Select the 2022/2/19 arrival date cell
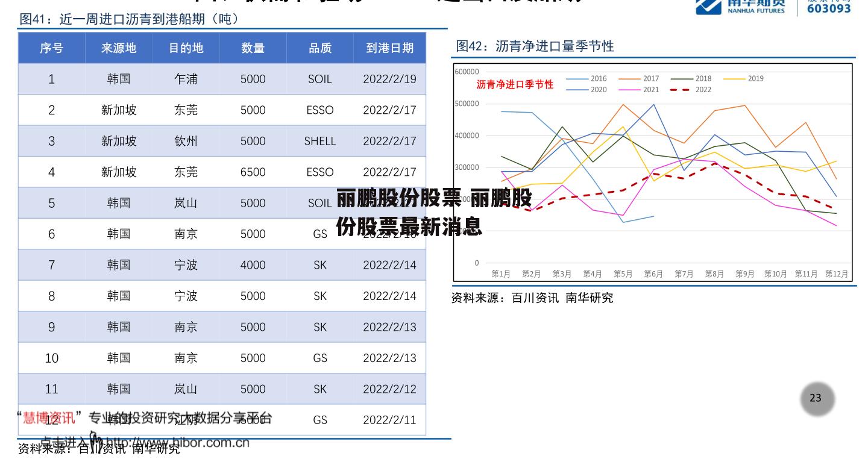868x459 pixels. (389, 79)
